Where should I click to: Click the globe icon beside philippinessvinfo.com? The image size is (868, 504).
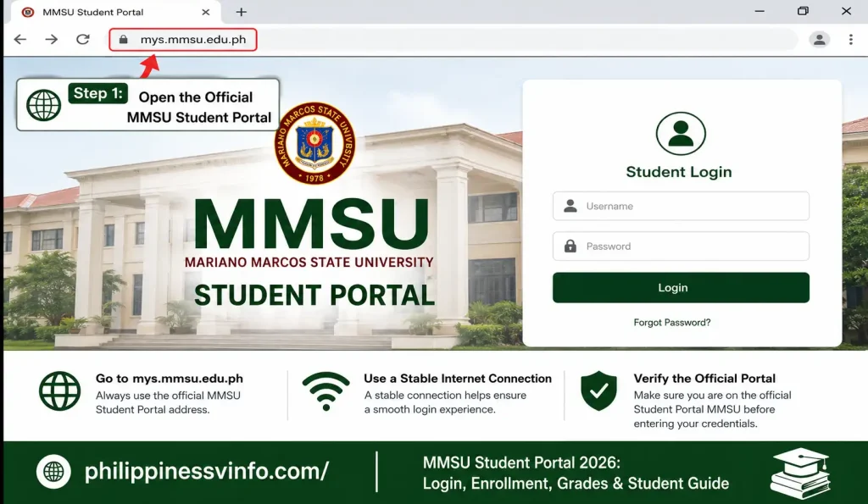click(53, 471)
